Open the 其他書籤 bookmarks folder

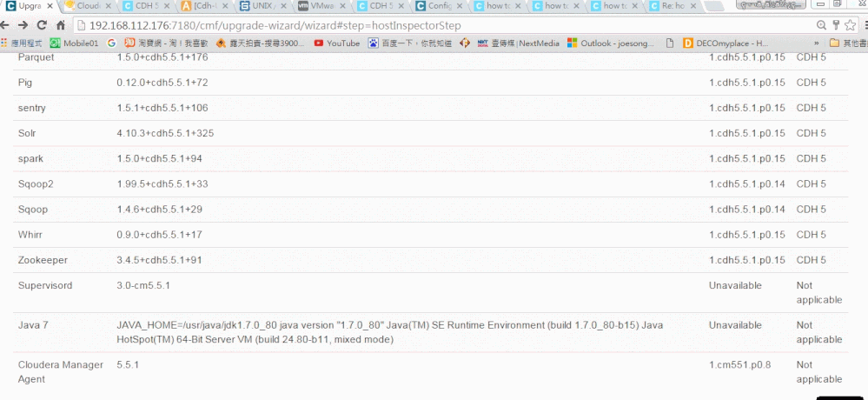848,43
